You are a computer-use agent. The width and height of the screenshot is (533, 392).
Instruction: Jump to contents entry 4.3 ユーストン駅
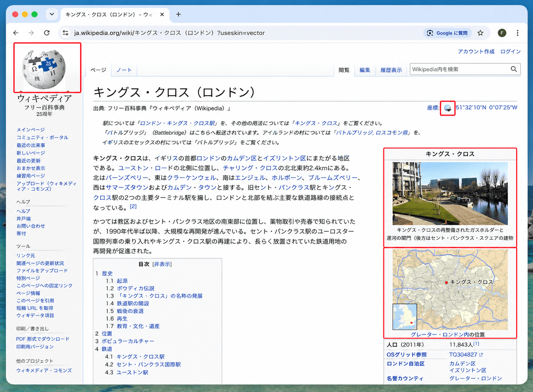132,372
